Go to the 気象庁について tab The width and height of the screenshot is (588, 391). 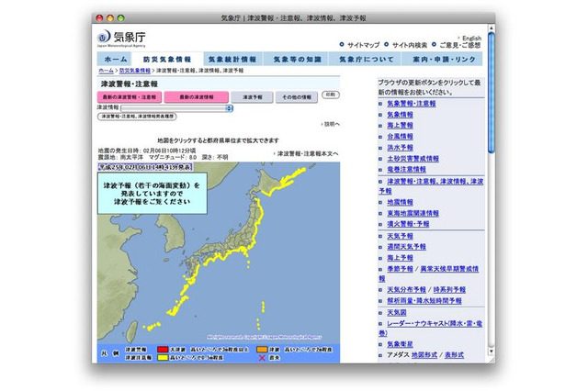tap(367, 59)
